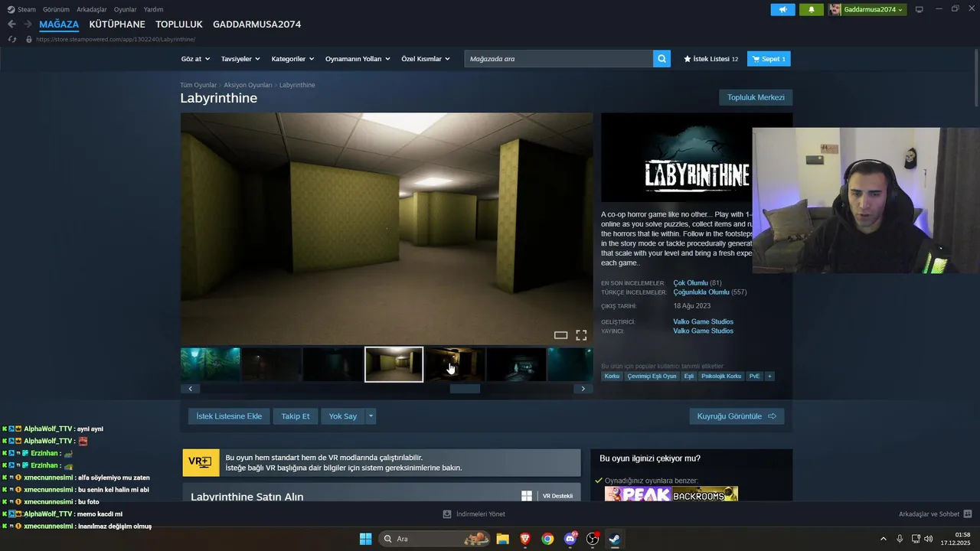Click the Mağazada ara search field

tap(559, 59)
